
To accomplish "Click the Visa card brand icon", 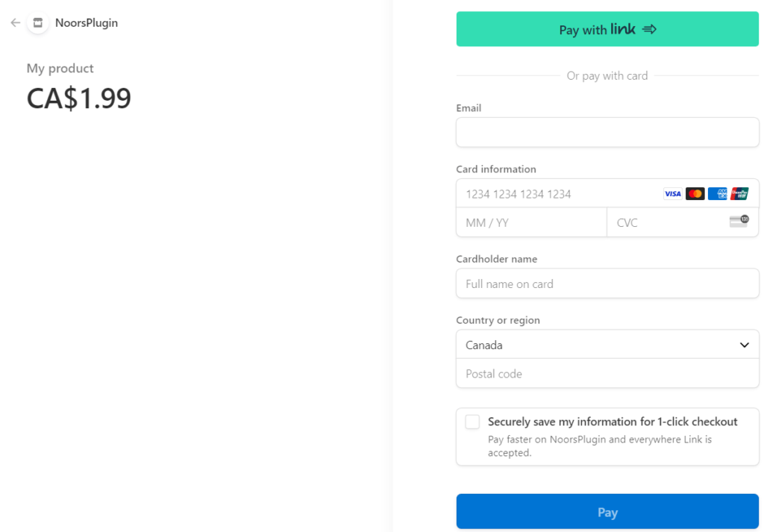I will [x=672, y=193].
